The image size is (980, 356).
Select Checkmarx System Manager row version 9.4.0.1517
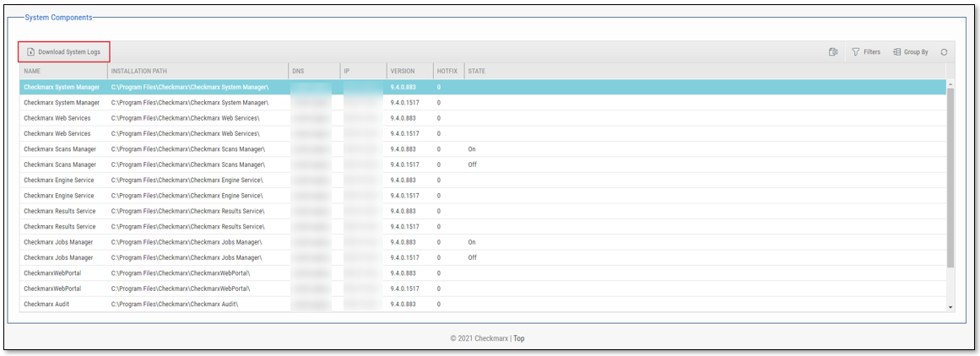483,102
